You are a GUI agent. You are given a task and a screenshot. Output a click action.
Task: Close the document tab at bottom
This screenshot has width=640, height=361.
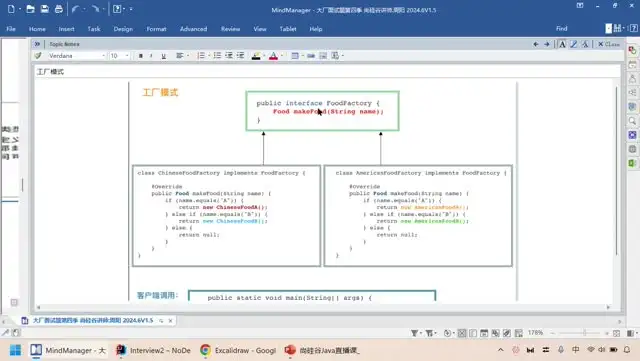[170, 321]
